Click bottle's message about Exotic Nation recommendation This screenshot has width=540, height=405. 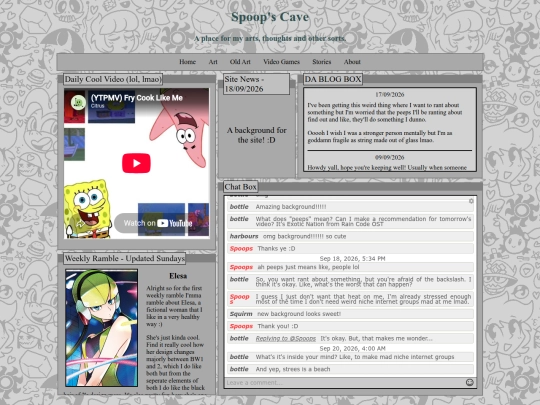(x=350, y=221)
